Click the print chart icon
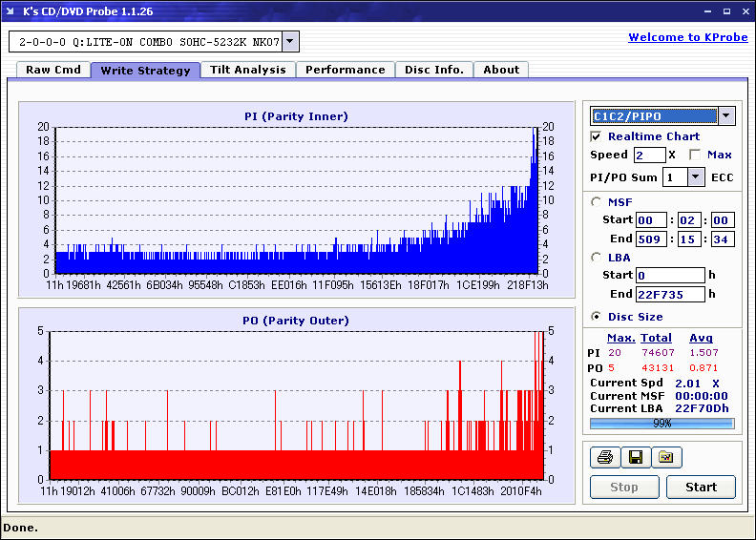Viewport: 756px width, 540px height. click(x=604, y=458)
